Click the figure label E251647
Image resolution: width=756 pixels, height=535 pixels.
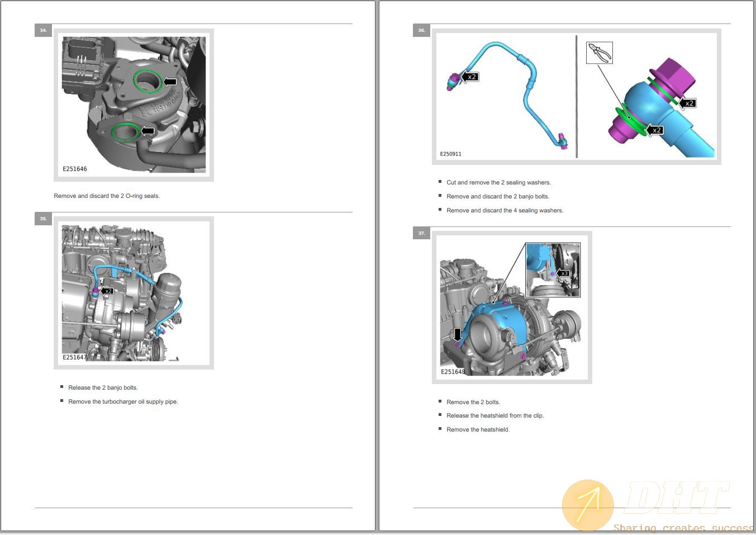click(75, 357)
